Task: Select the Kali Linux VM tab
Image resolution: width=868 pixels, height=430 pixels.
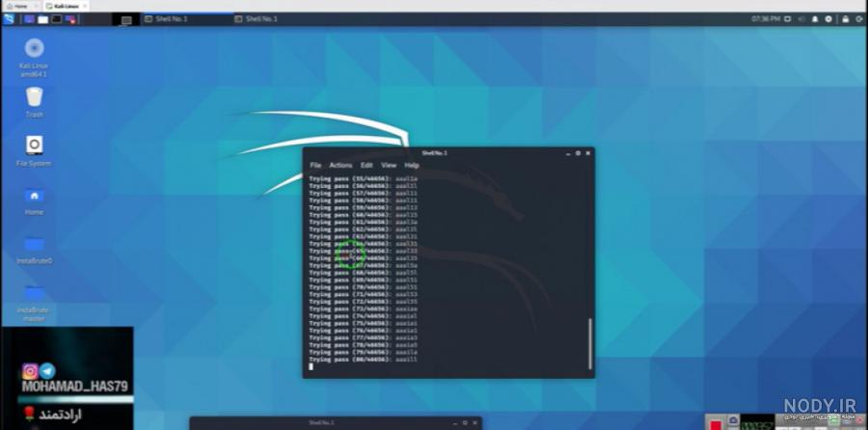Action: (66, 6)
